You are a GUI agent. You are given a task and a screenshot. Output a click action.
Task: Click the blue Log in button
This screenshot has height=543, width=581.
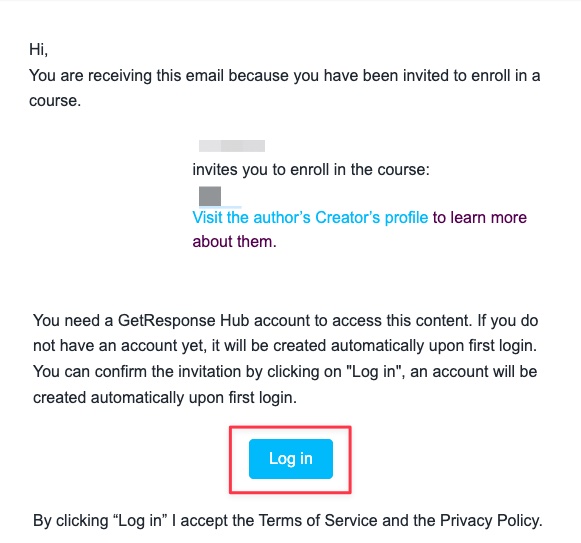point(290,458)
